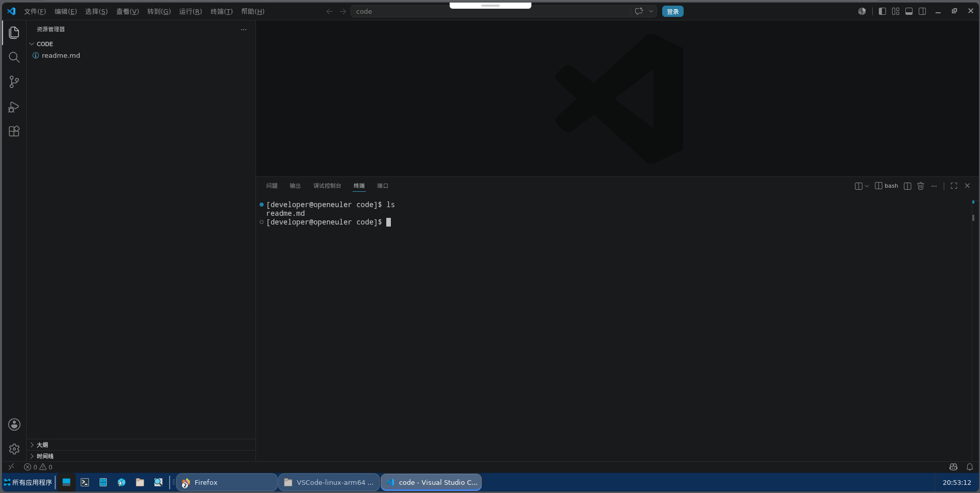
Task: Split the terminal
Action: coord(907,186)
